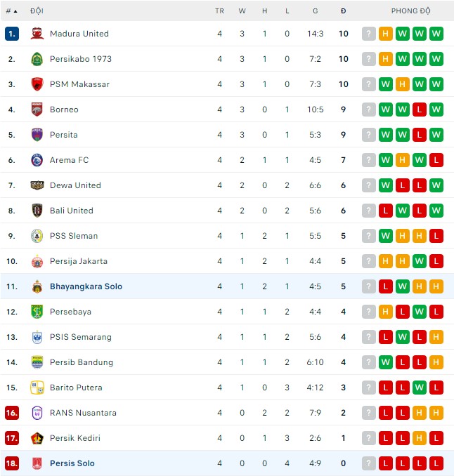Click the Arema FC club crest
The image size is (454, 476).
pyautogui.click(x=37, y=160)
